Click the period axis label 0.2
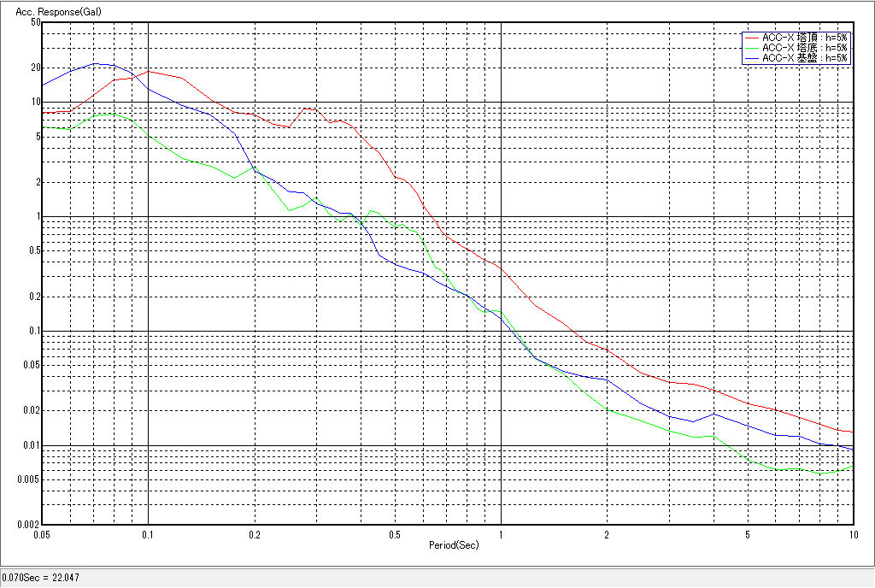Viewport: 875px width, 588px height. coord(254,534)
